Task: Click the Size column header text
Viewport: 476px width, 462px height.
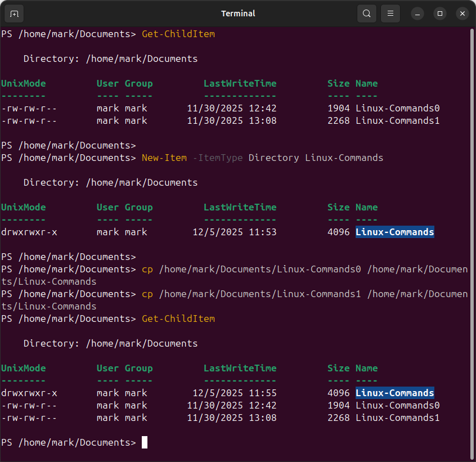Action: pyautogui.click(x=338, y=83)
